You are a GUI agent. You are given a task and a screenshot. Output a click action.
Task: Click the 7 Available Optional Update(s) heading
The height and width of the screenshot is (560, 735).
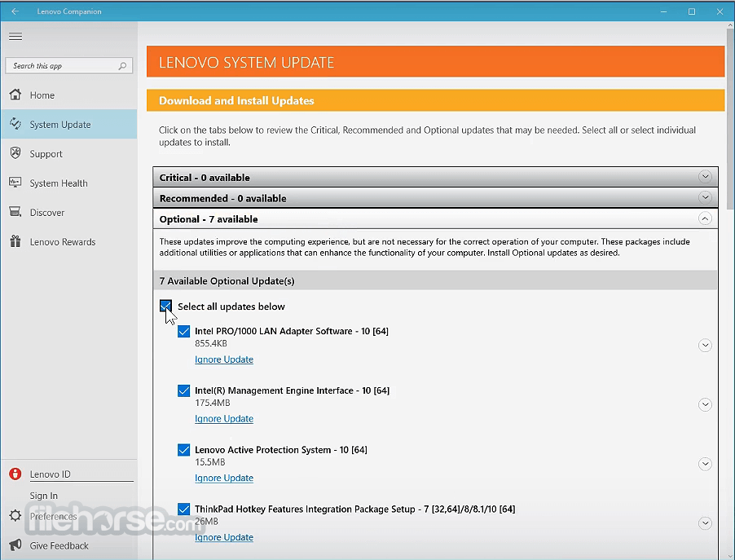tap(227, 281)
